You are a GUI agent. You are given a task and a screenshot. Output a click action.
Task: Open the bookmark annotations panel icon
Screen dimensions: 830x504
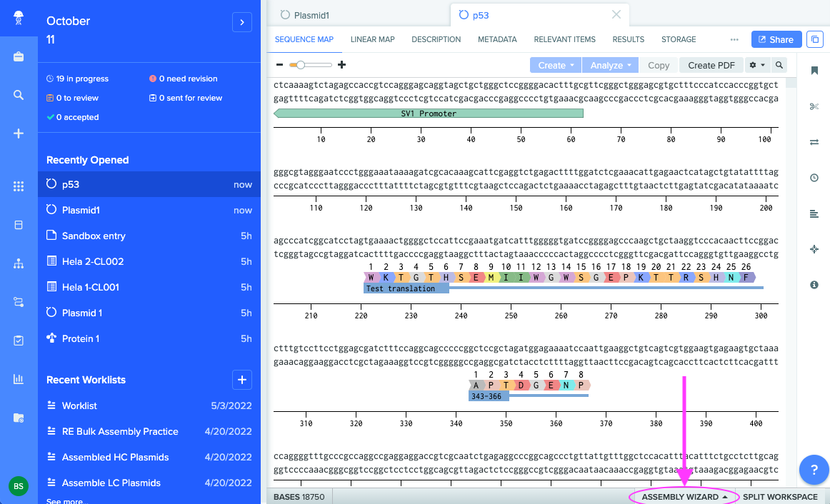(814, 71)
